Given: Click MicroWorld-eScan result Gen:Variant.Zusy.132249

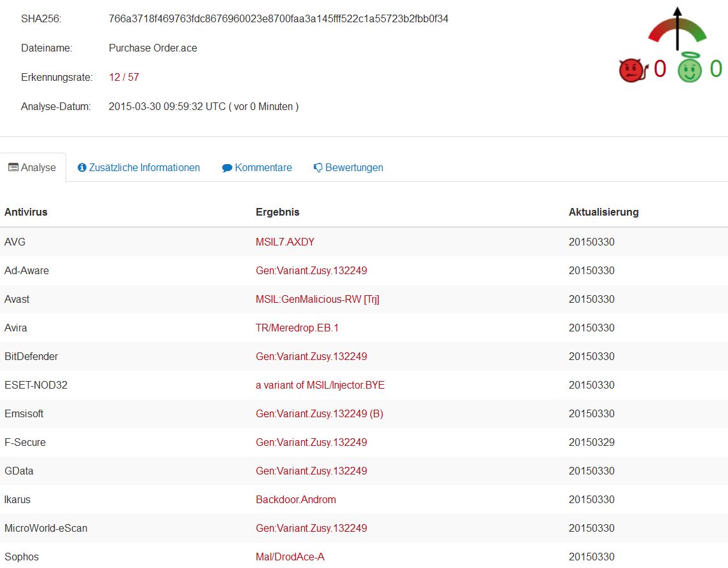Looking at the screenshot, I should click(312, 528).
